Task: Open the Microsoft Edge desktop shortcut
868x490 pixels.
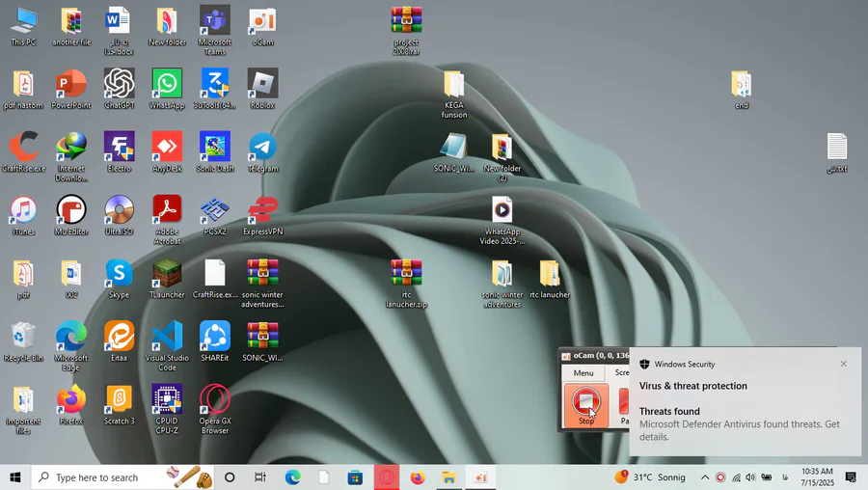Action: pos(71,346)
